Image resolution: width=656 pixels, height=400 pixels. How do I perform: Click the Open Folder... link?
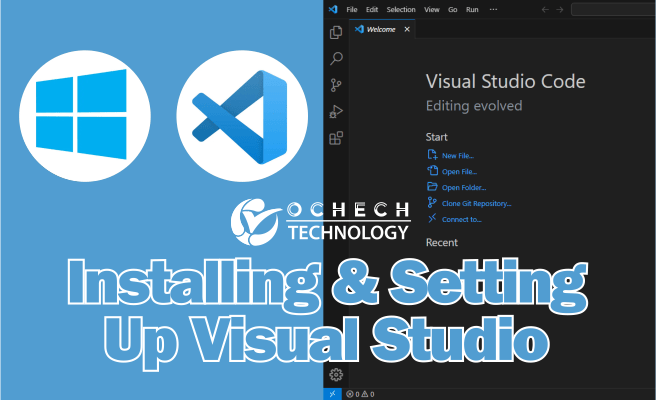coord(456,187)
